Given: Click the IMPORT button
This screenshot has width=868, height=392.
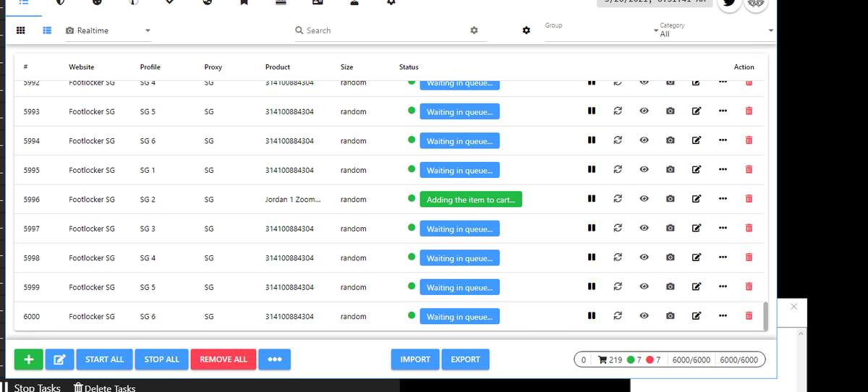Looking at the screenshot, I should [415, 359].
